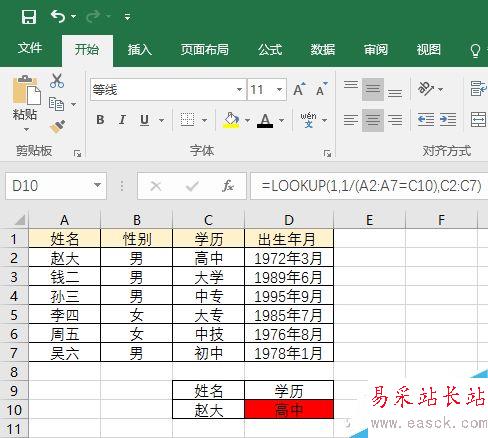488x438 pixels.
Task: Click the text Orientation icon
Action: point(426,89)
